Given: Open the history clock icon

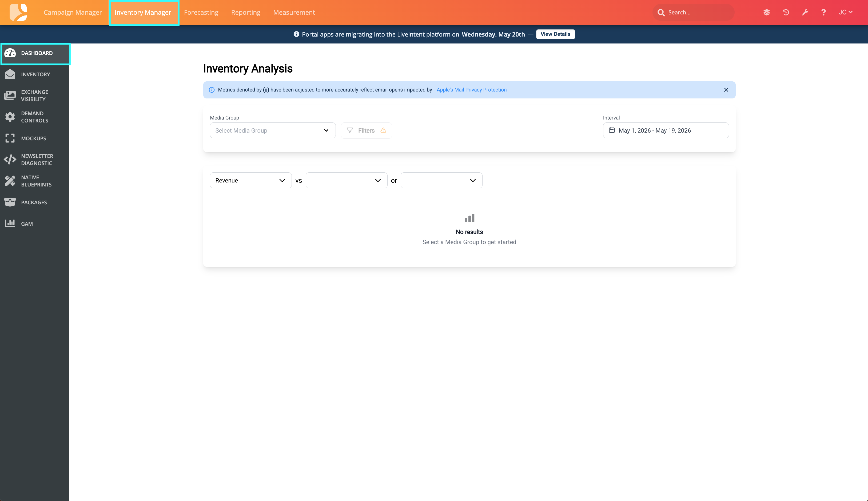Looking at the screenshot, I should click(x=786, y=12).
